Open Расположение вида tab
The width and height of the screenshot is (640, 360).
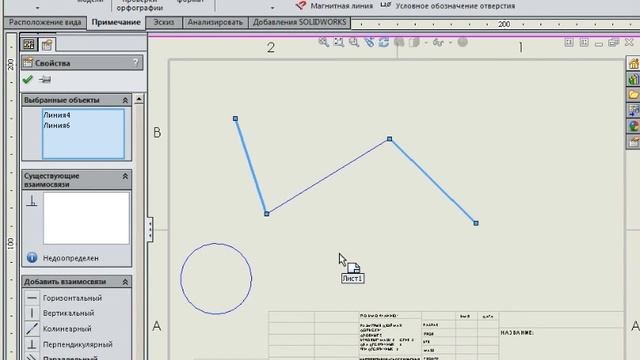45,22
